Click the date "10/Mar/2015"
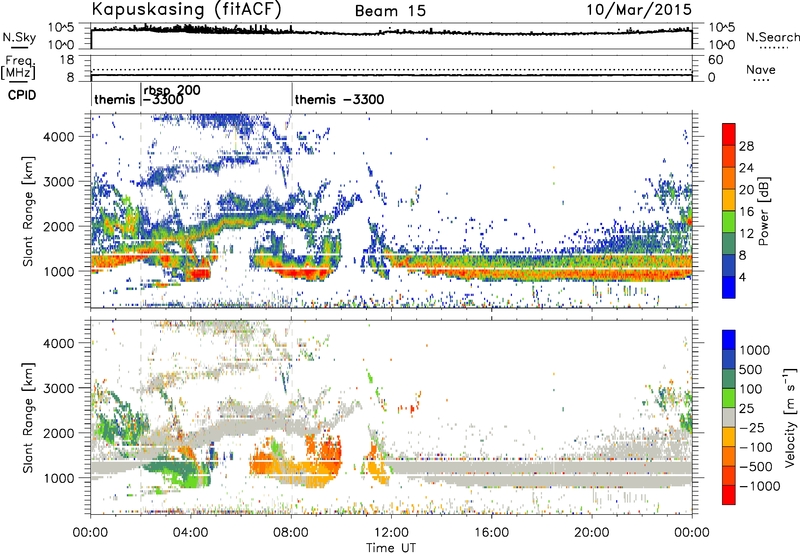The height and width of the screenshot is (554, 800). point(639,10)
